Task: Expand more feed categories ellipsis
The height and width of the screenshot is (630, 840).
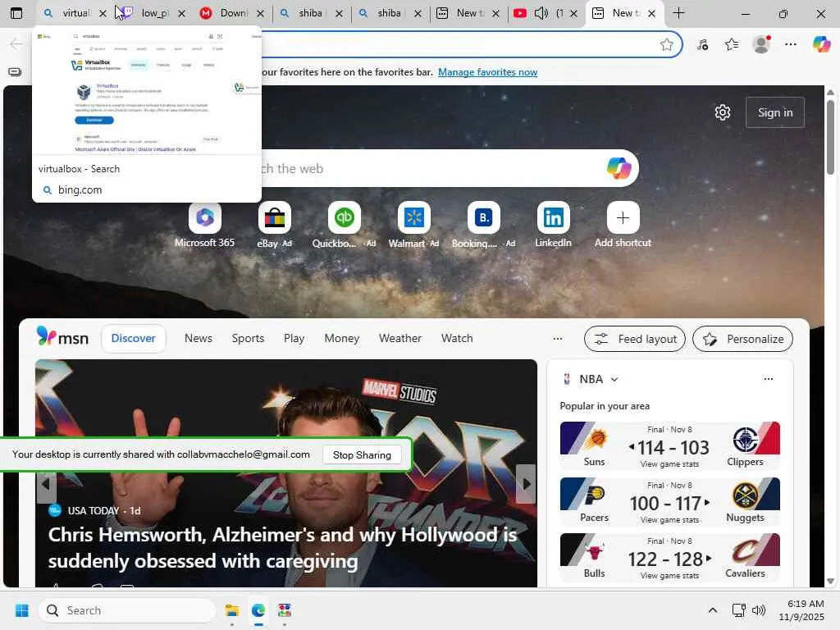Action: pyautogui.click(x=557, y=339)
